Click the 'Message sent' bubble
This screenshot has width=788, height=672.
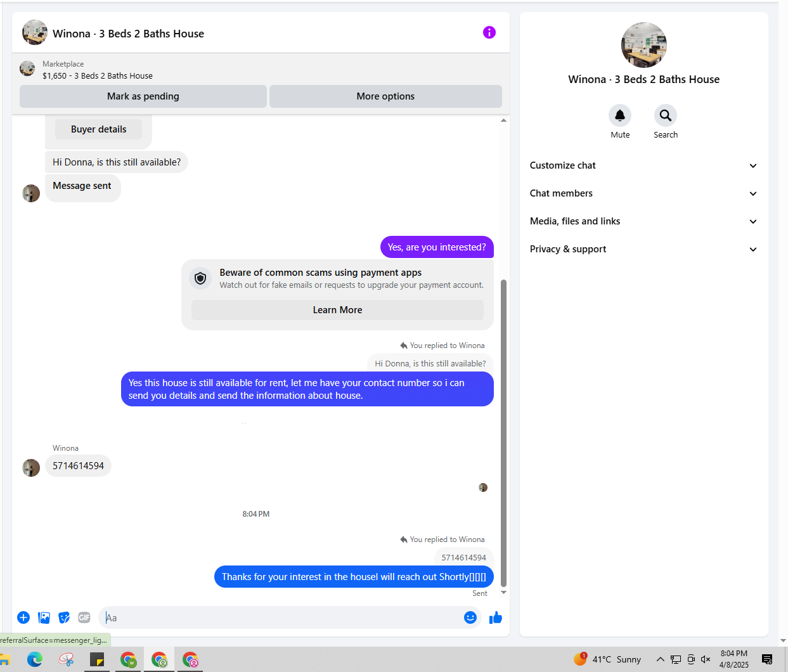click(82, 188)
